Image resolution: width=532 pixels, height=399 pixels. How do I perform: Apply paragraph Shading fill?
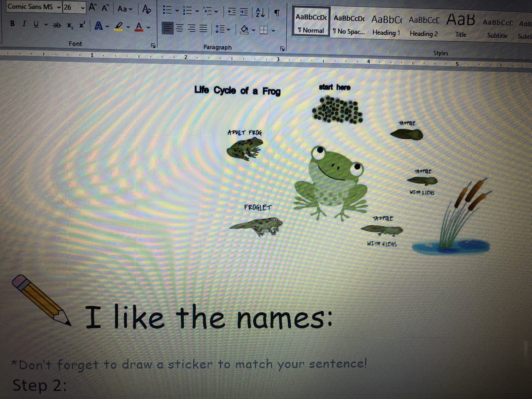pyautogui.click(x=244, y=30)
